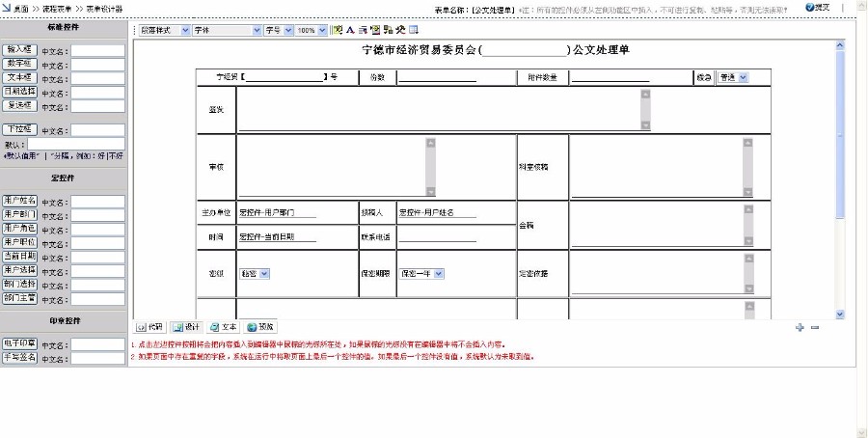Open the 段落样式 paragraph style dropdown
Screen dimensions: 868x438
point(164,31)
